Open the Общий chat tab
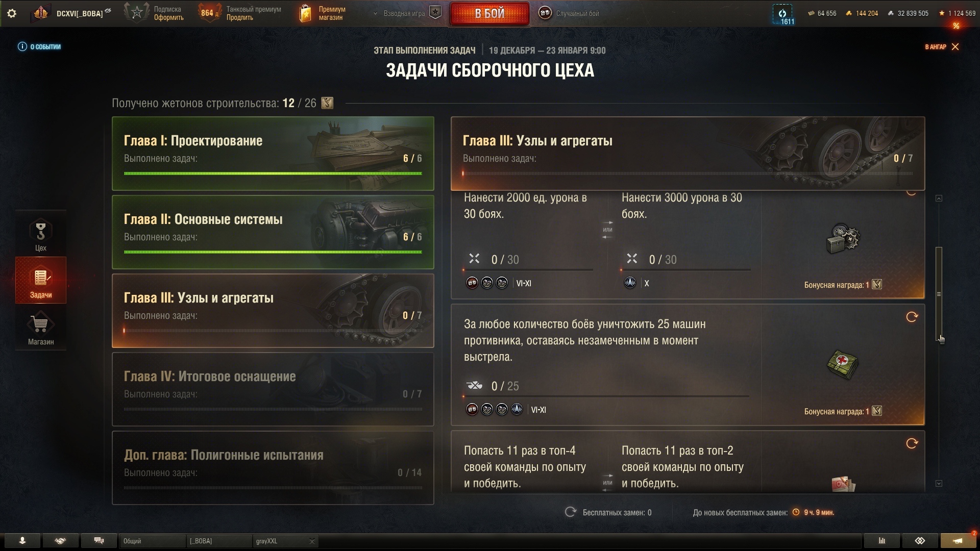This screenshot has width=980, height=551. pyautogui.click(x=152, y=541)
